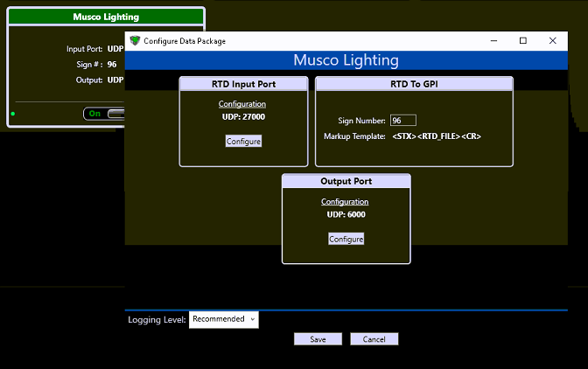The height and width of the screenshot is (369, 588).
Task: Click the 'Input Port:' label in background card
Action: (x=84, y=49)
